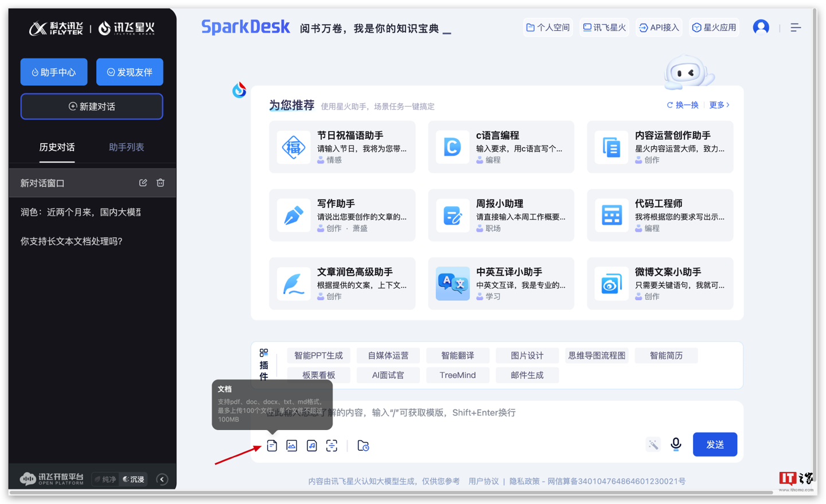Switch to 纯净 mode

(x=106, y=479)
